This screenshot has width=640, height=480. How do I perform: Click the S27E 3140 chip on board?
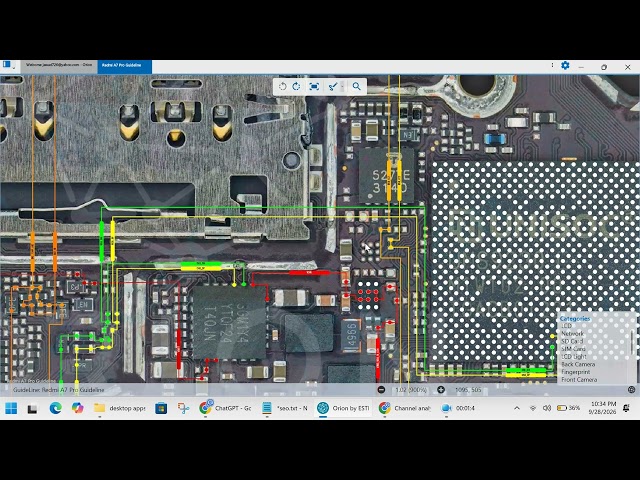[388, 175]
